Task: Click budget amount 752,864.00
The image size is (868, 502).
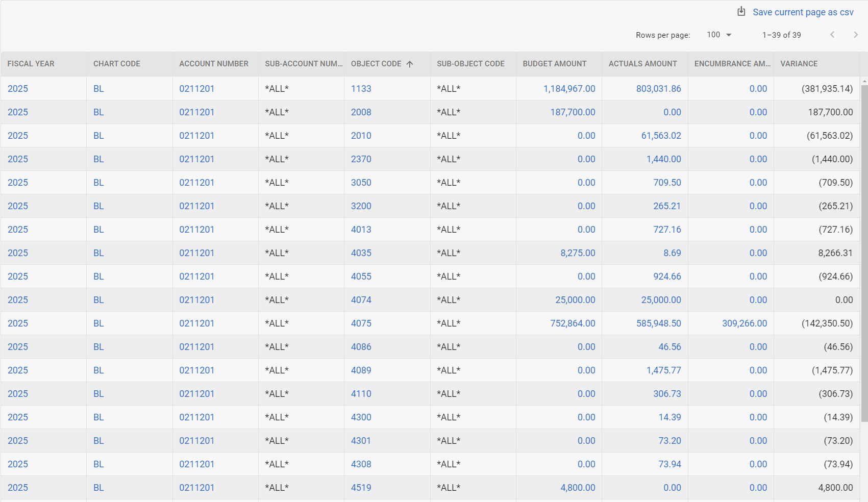Action: (573, 323)
